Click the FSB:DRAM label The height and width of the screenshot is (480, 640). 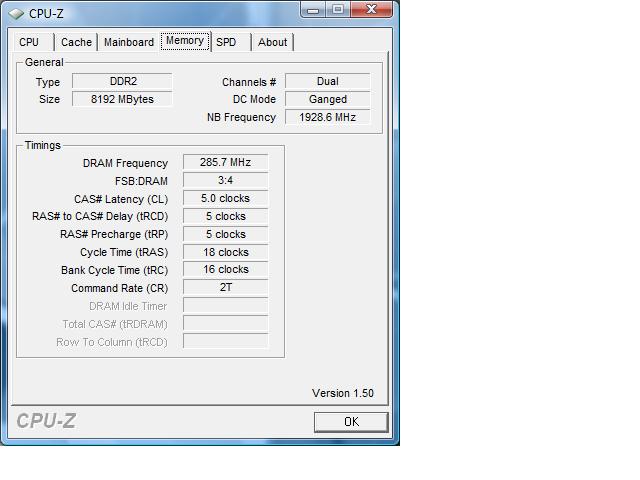click(141, 181)
